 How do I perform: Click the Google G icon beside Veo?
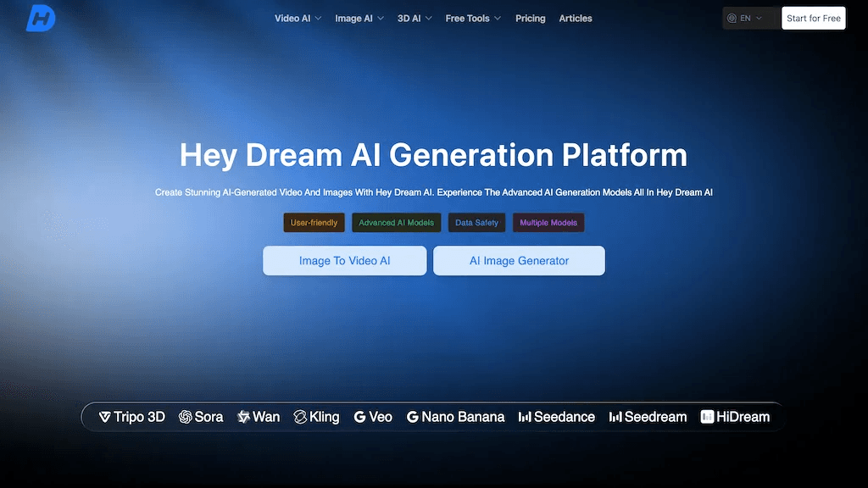point(359,417)
